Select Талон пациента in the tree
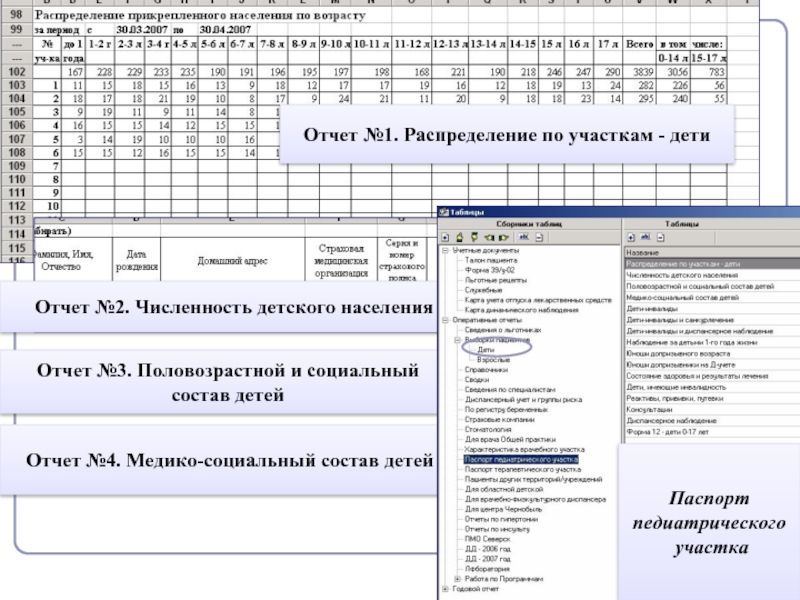 pyautogui.click(x=490, y=260)
